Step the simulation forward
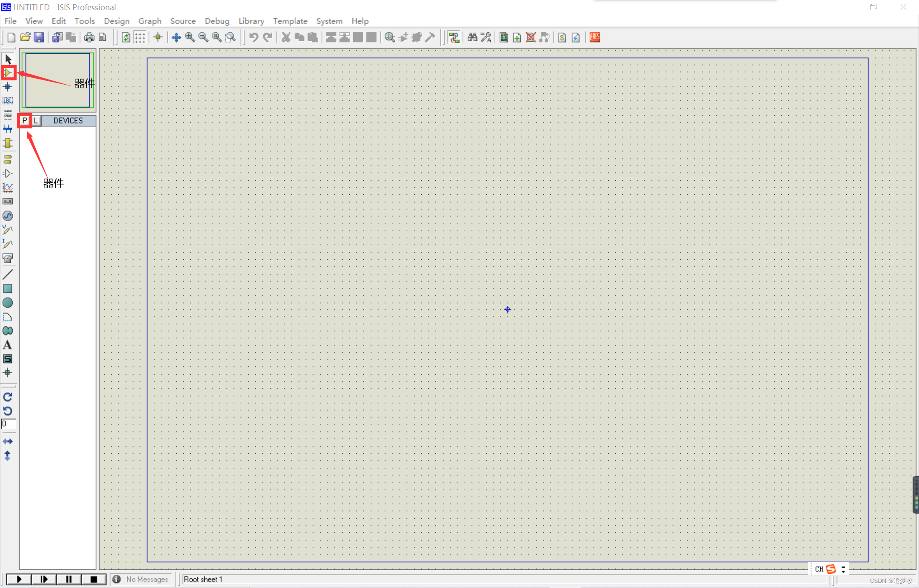 click(44, 579)
